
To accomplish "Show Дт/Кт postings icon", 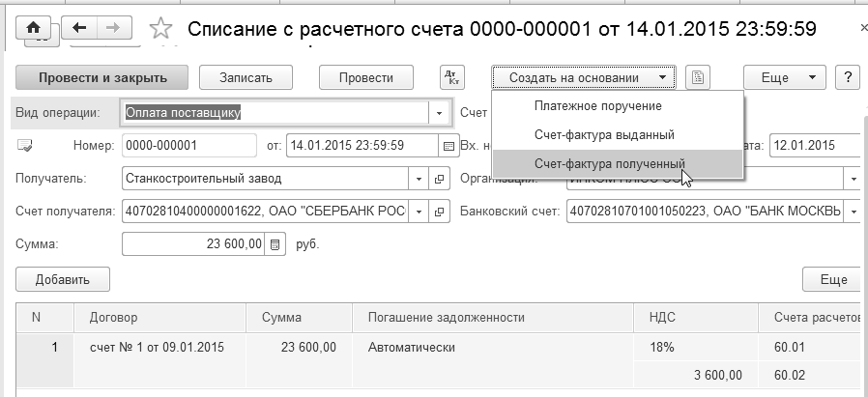I will pos(451,77).
